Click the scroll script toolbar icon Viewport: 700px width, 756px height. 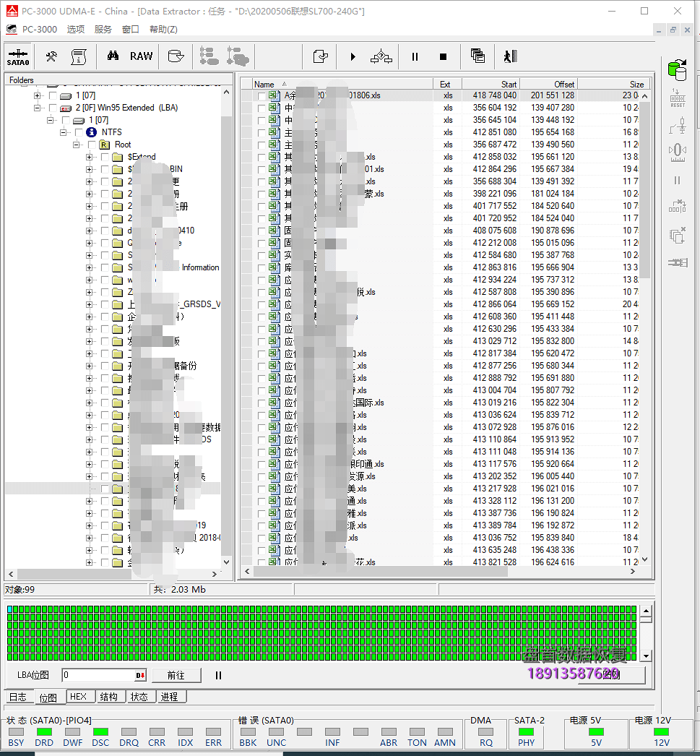[79, 57]
